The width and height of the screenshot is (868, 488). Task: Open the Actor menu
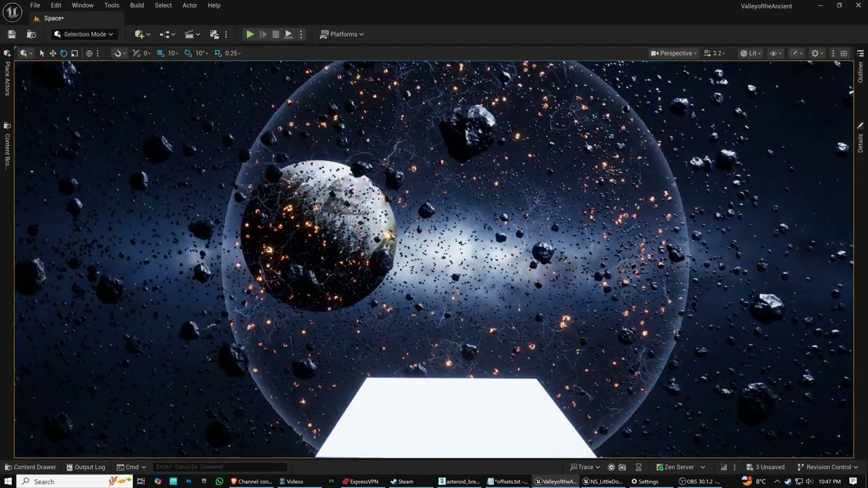(x=190, y=5)
